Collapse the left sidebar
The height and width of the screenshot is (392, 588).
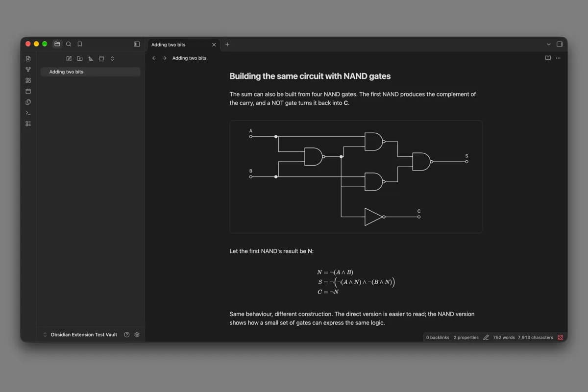click(137, 44)
